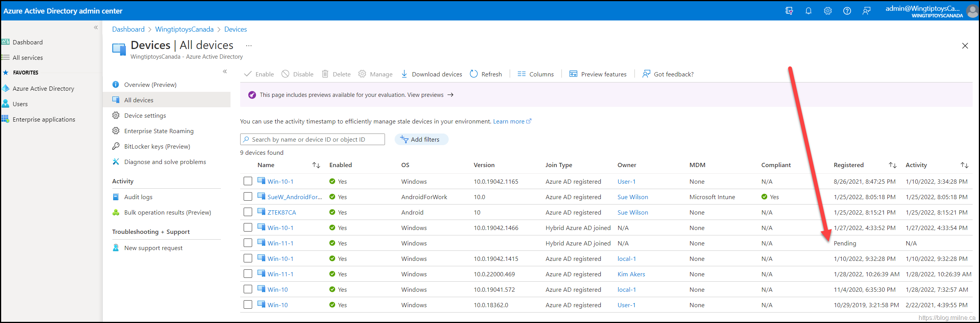Open the notifications bell icon
This screenshot has width=980, height=323.
pos(808,11)
